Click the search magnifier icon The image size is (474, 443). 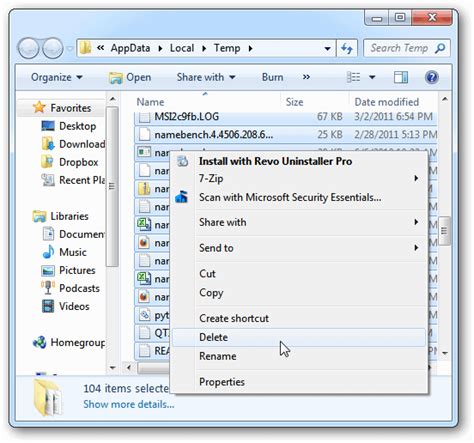pyautogui.click(x=440, y=49)
